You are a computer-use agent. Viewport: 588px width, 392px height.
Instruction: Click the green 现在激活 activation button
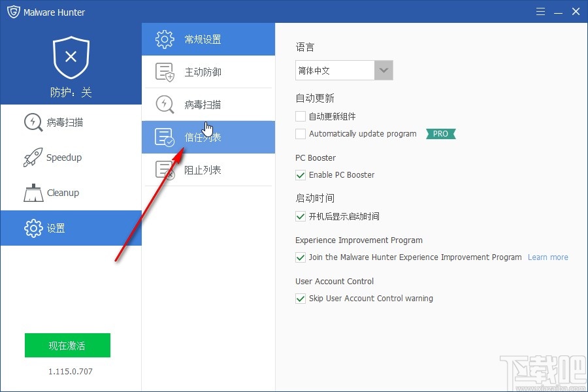click(x=67, y=345)
